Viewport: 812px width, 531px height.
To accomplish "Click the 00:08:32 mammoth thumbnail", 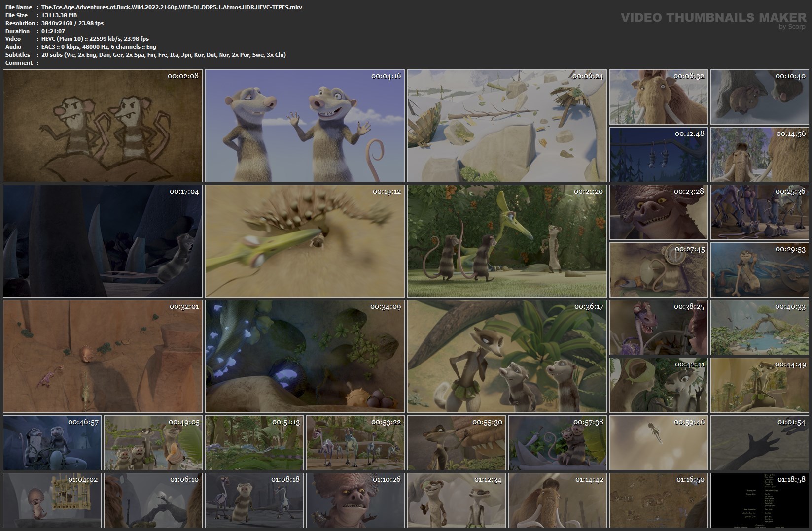I will tap(658, 97).
